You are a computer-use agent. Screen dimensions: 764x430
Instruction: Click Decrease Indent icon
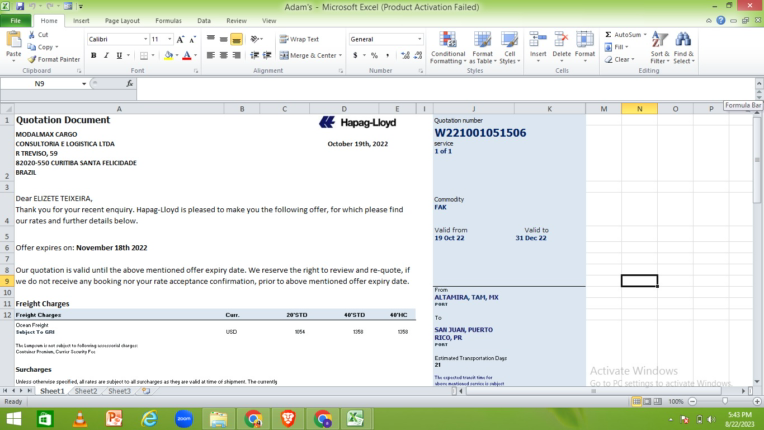[254, 56]
